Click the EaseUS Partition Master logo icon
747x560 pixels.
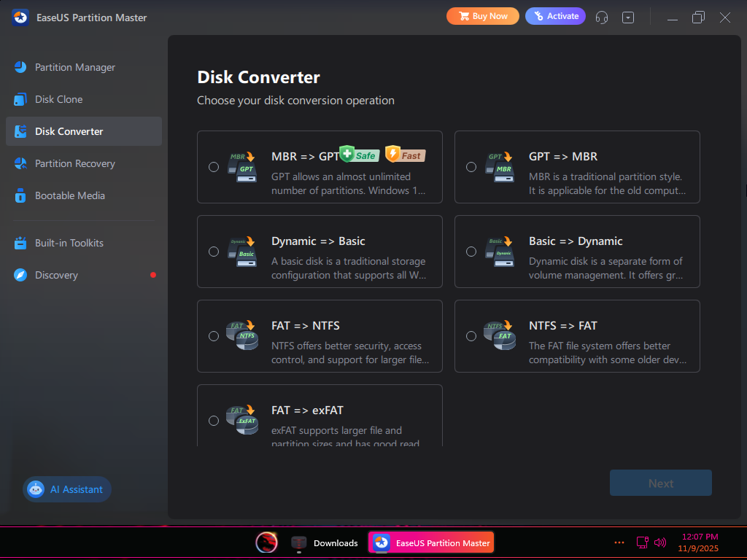pos(20,17)
